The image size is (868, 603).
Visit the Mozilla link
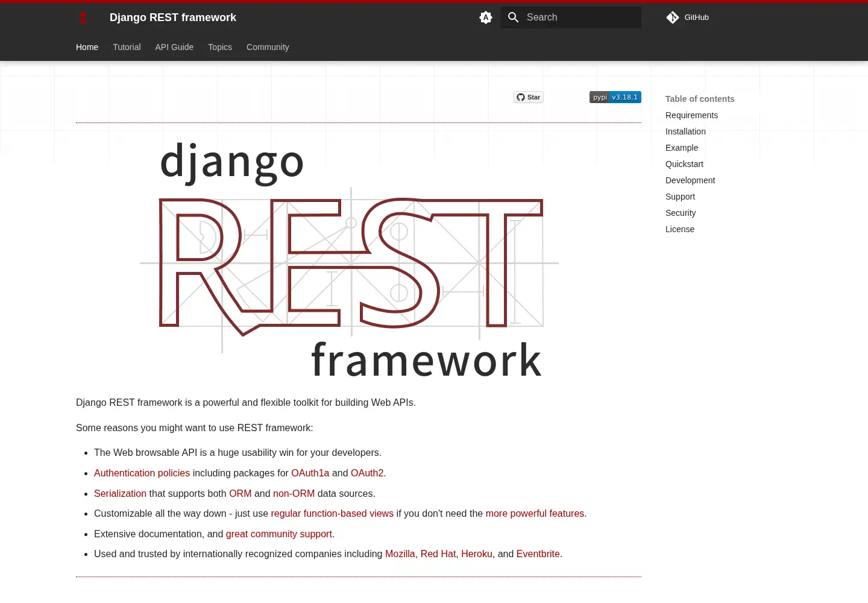(400, 554)
